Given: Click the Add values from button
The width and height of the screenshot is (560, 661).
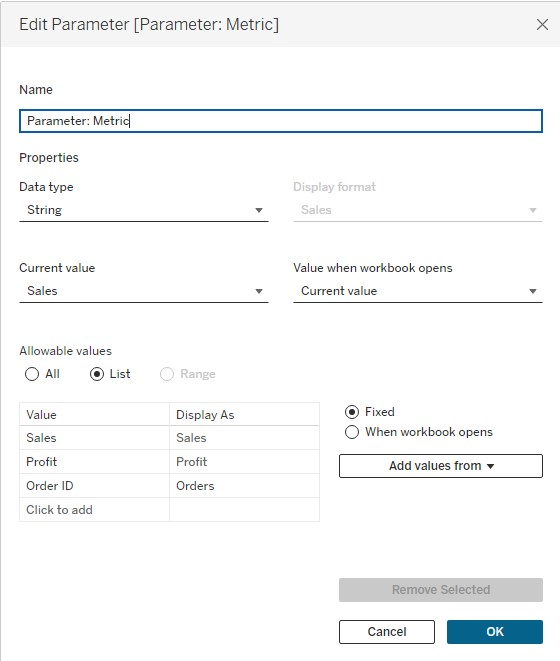Looking at the screenshot, I should point(441,466).
